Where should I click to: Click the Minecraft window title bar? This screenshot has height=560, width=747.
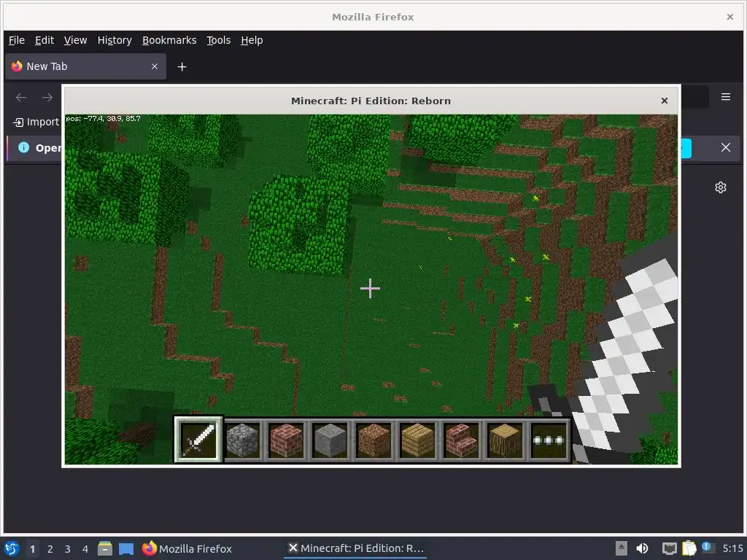click(371, 101)
